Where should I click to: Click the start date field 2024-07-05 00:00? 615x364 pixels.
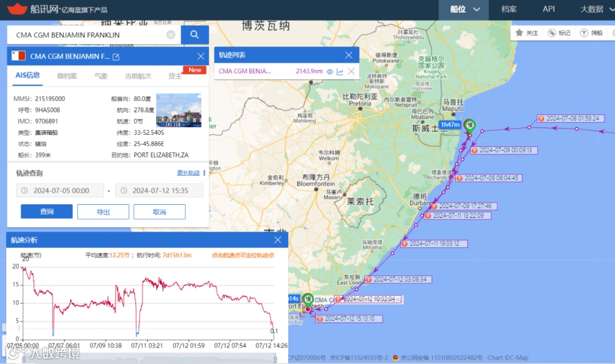click(60, 191)
